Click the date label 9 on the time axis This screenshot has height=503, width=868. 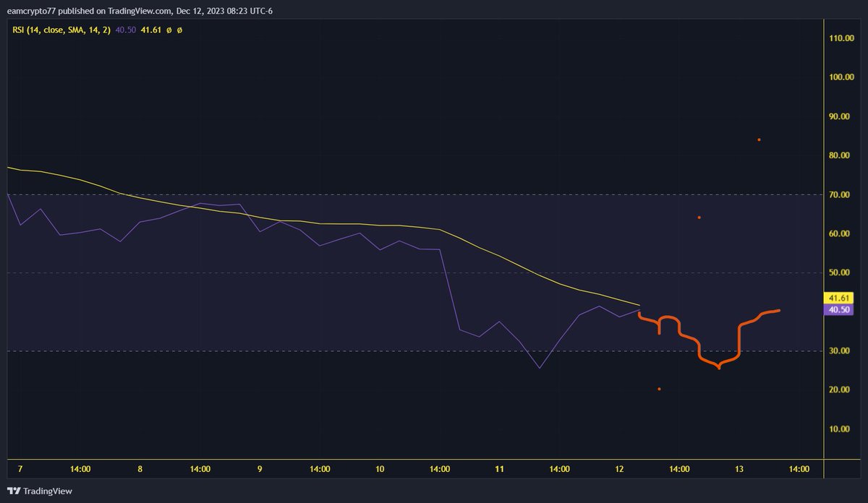(260, 469)
